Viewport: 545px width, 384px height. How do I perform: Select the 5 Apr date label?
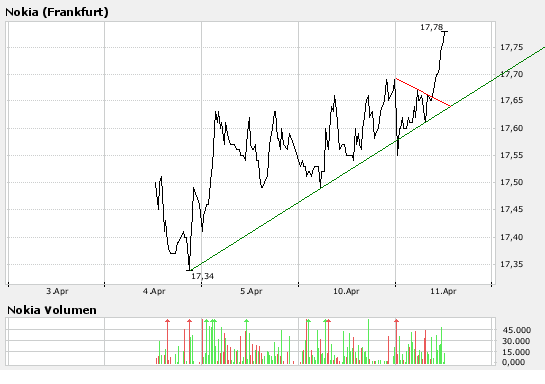[251, 291]
